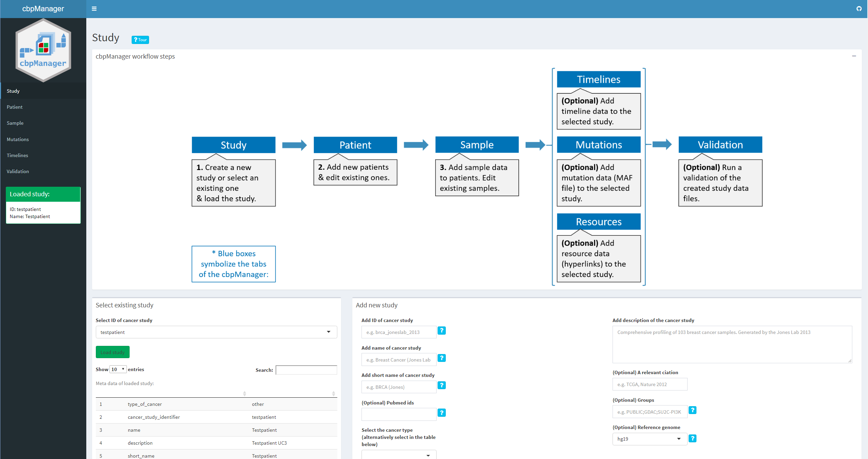Image resolution: width=868 pixels, height=459 pixels.
Task: Click help icon beside cancer study name field
Action: (x=441, y=358)
